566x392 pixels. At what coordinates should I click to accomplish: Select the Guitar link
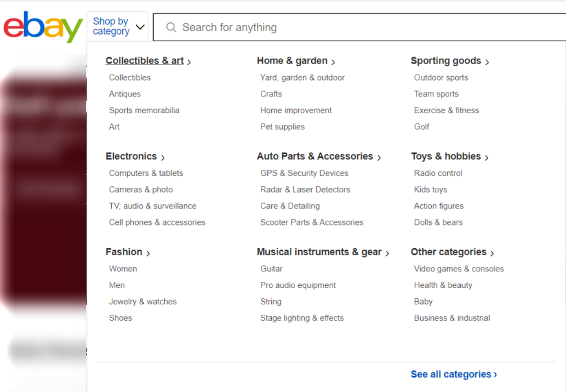[271, 269]
